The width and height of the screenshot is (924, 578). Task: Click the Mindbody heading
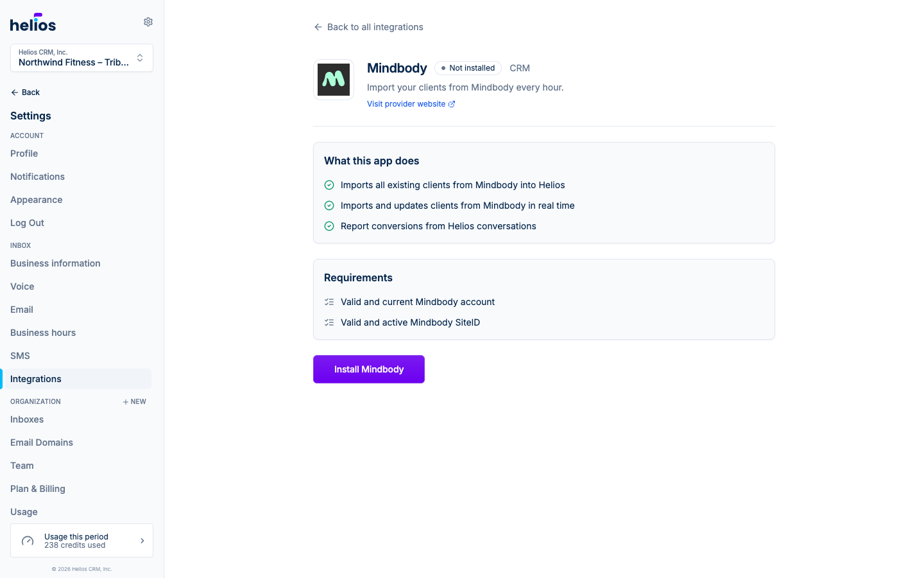coord(397,68)
